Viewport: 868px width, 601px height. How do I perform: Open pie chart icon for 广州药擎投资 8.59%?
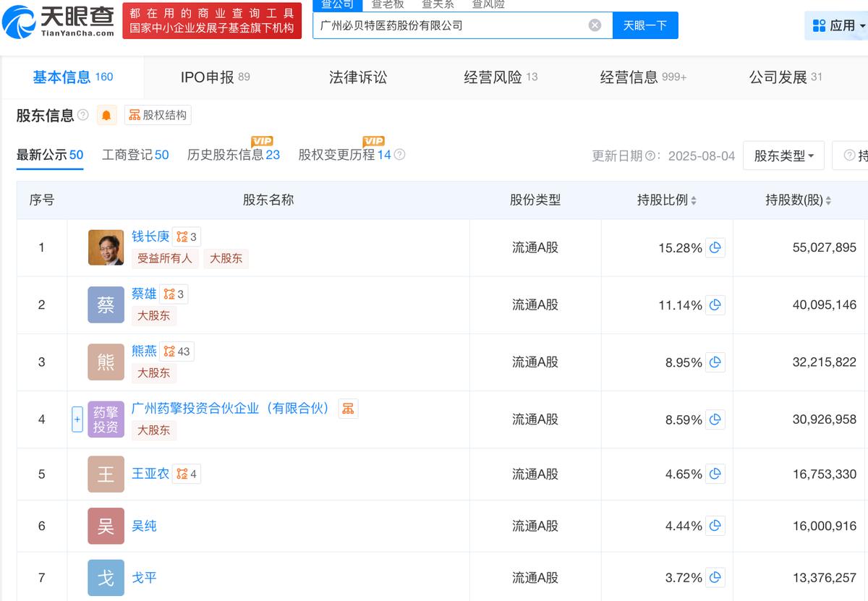coord(715,419)
